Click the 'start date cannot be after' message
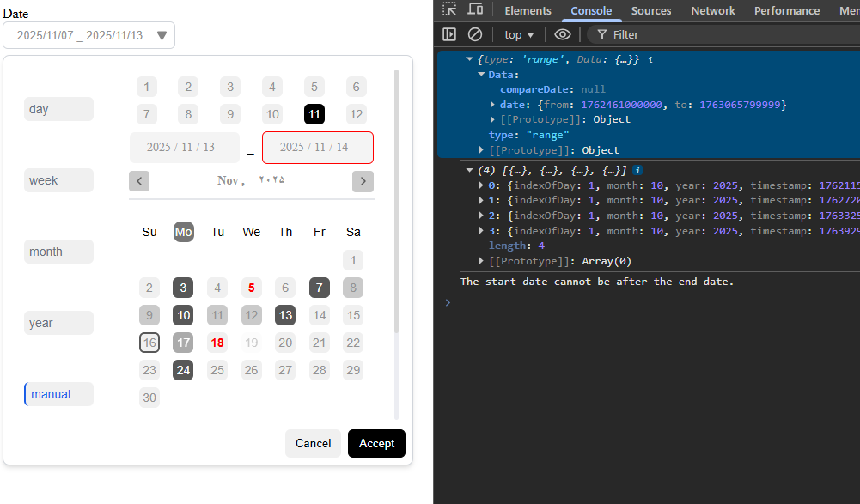860x504 pixels. [597, 282]
